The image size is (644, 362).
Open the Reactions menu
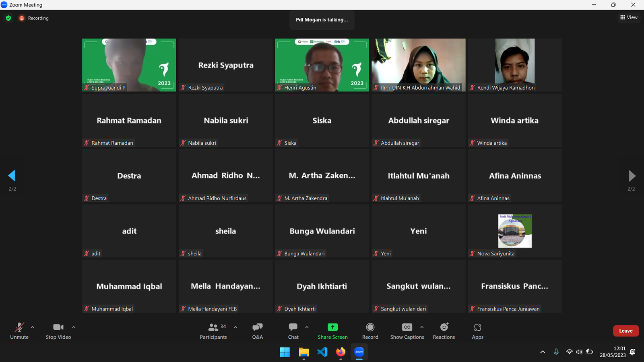[444, 331]
